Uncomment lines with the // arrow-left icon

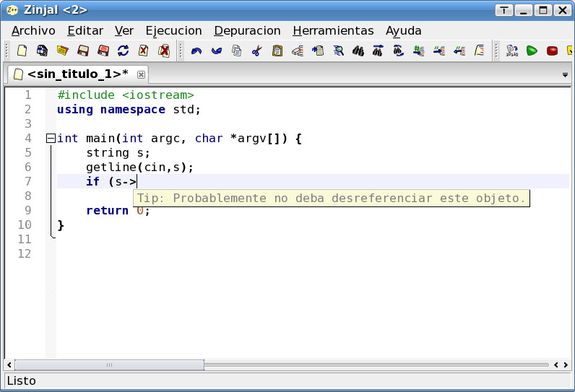[x=459, y=51]
